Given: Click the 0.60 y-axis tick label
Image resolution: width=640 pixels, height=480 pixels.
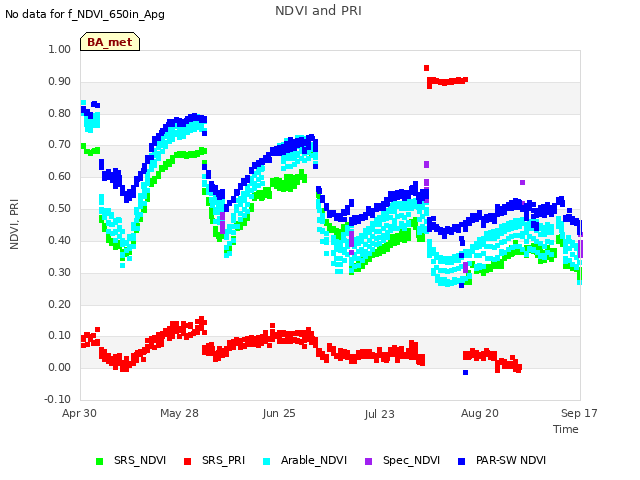Looking at the screenshot, I should [x=60, y=176].
